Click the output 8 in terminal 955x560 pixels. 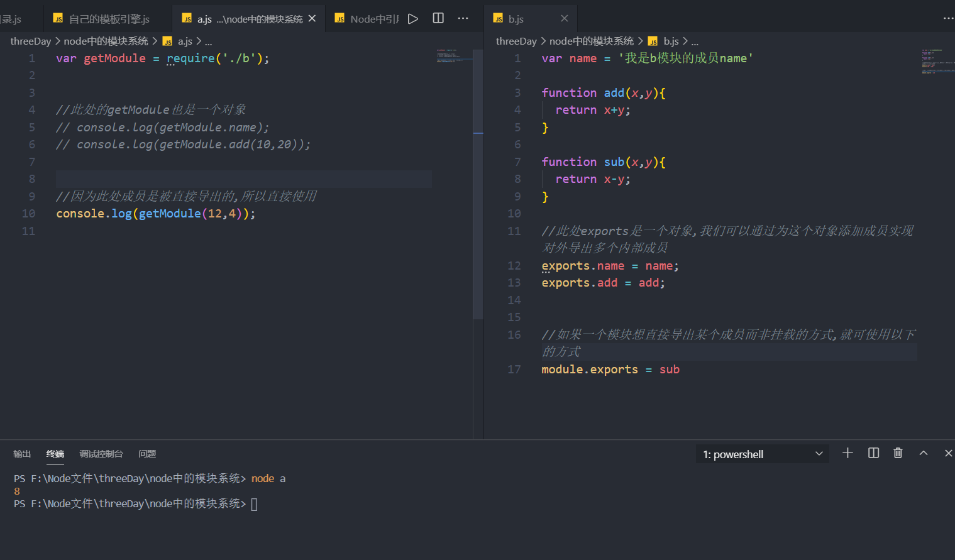point(17,491)
